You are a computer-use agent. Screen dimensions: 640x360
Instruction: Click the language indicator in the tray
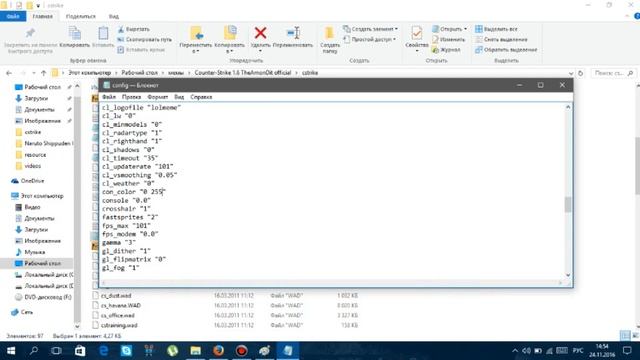click(578, 351)
